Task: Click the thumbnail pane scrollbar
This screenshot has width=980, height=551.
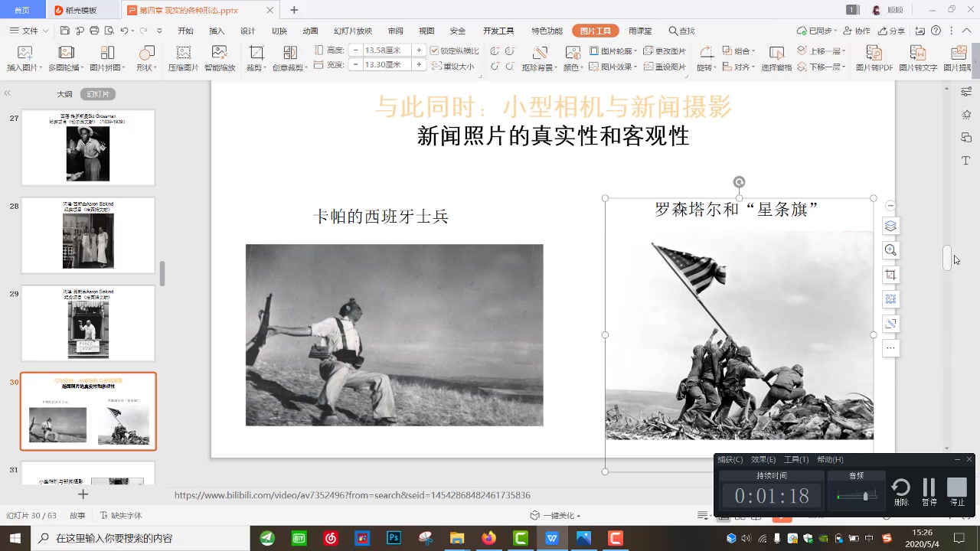Action: tap(162, 273)
